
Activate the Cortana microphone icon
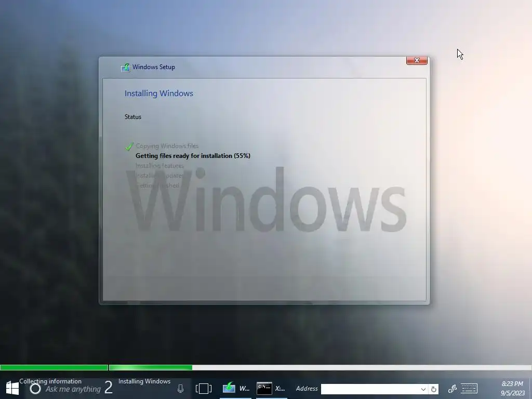(180, 389)
